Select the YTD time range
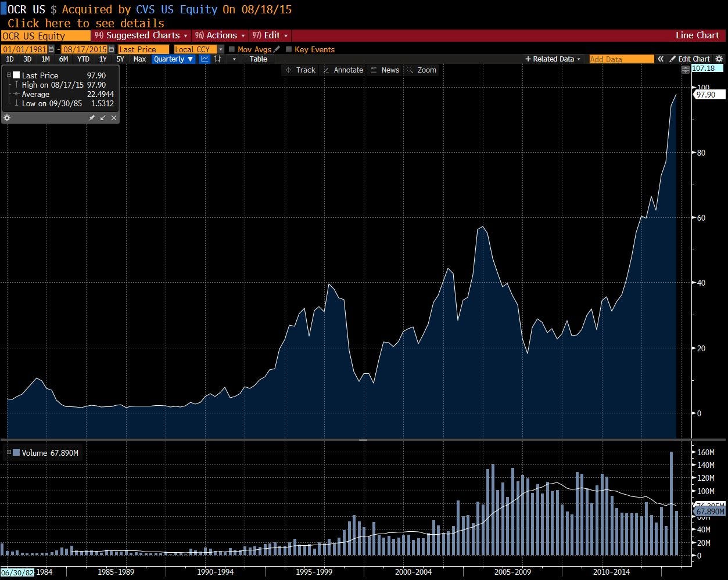 (x=84, y=59)
